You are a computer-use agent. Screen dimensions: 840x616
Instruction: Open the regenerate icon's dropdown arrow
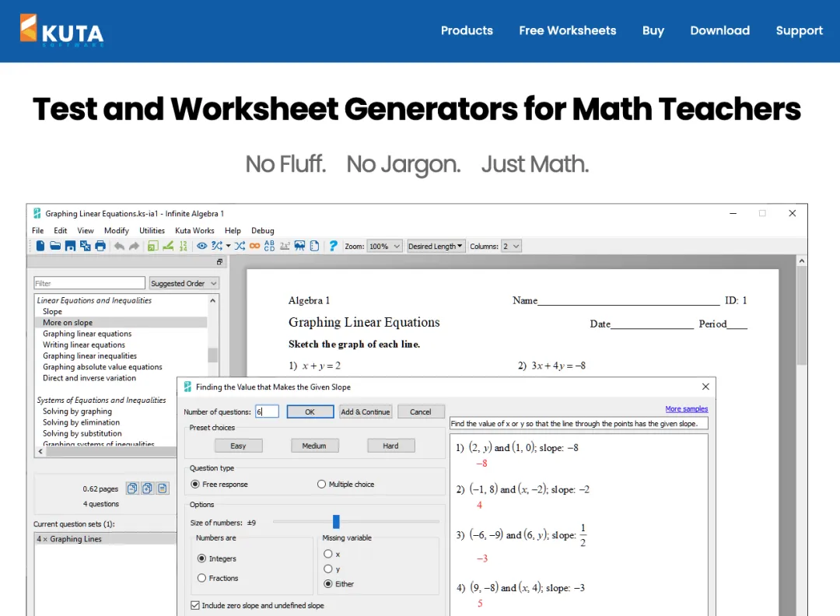(228, 246)
